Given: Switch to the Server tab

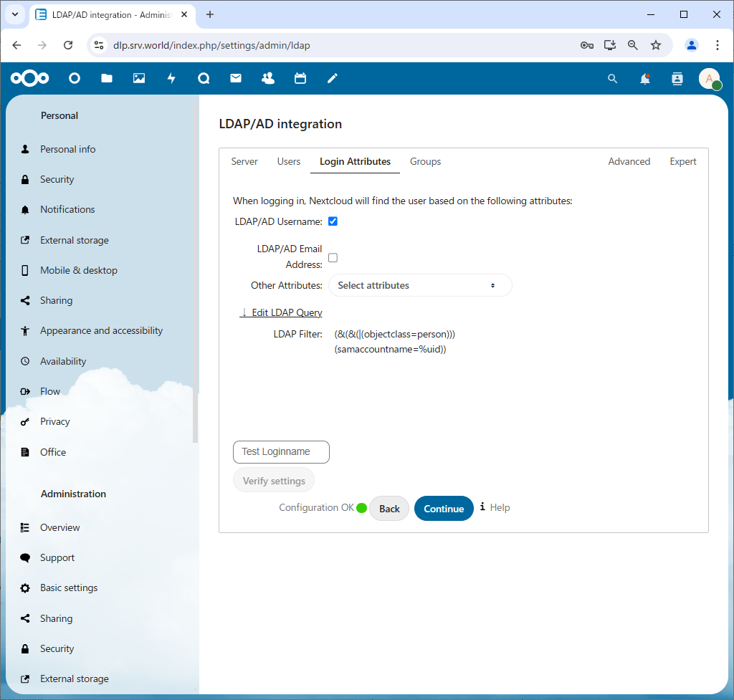Looking at the screenshot, I should [x=244, y=161].
